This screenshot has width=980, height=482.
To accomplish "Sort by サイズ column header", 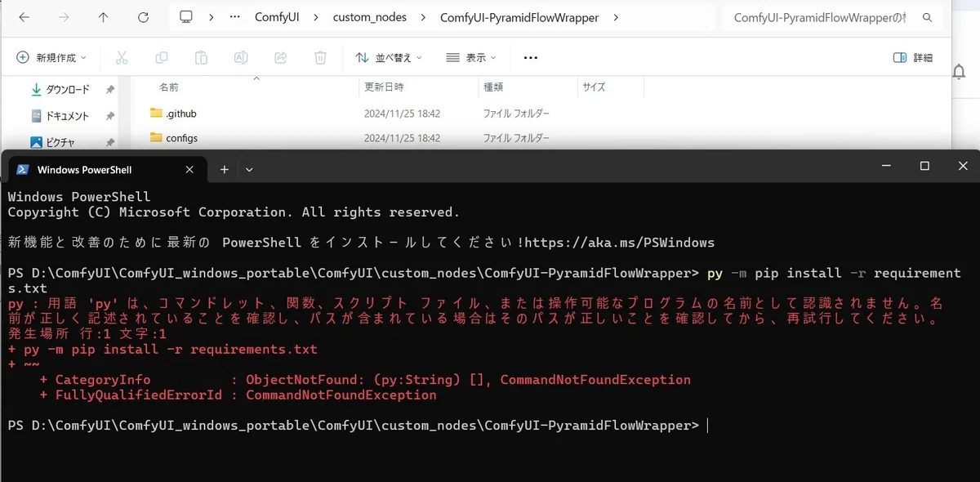I will pyautogui.click(x=594, y=87).
